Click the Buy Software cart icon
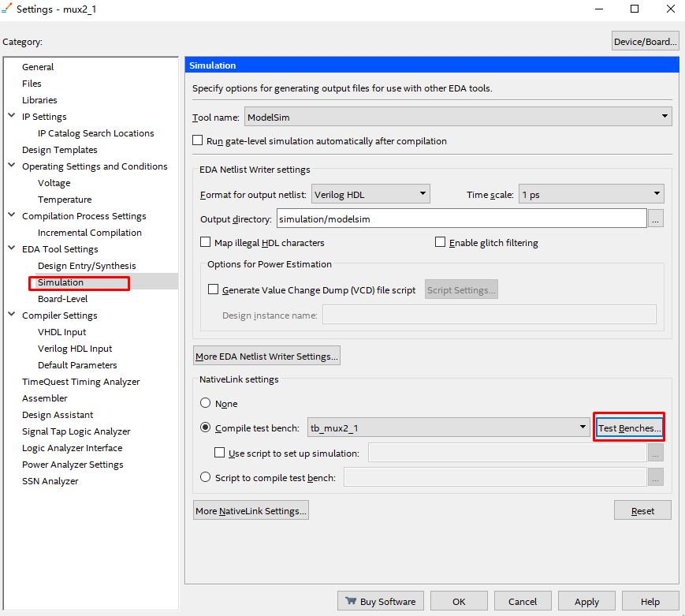This screenshot has width=685, height=616. click(x=351, y=601)
